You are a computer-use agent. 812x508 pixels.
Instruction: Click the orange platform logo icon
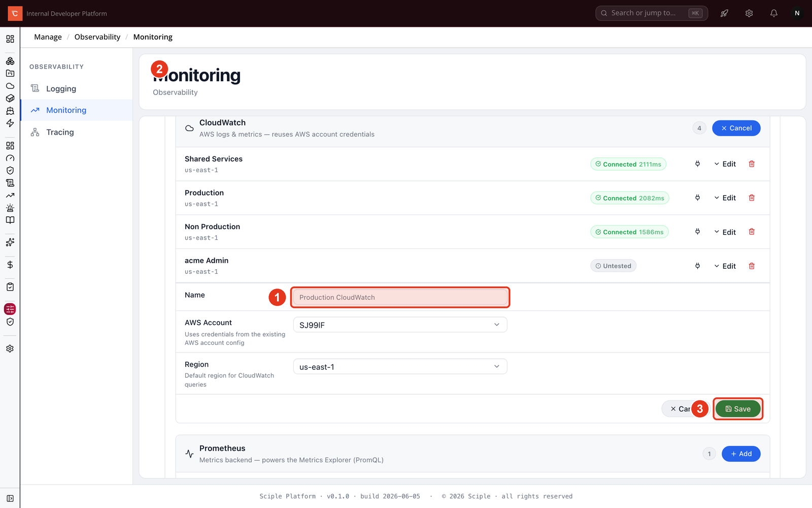pyautogui.click(x=15, y=13)
